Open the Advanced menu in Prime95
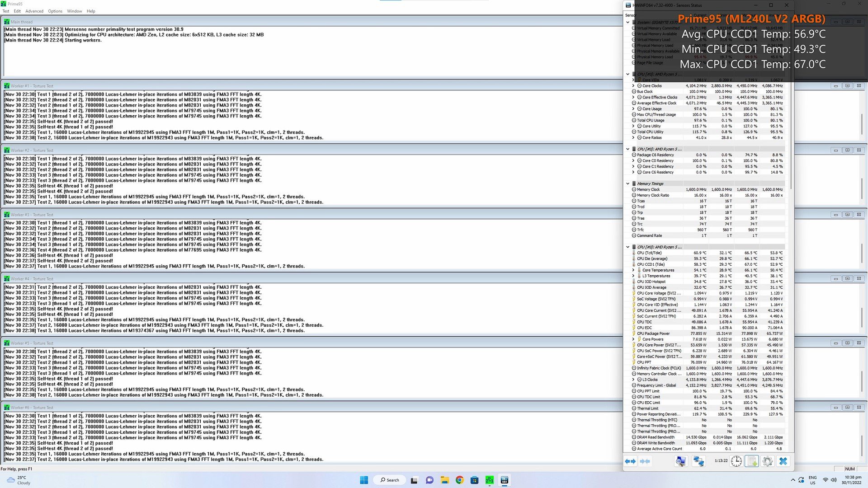 pyautogui.click(x=34, y=11)
